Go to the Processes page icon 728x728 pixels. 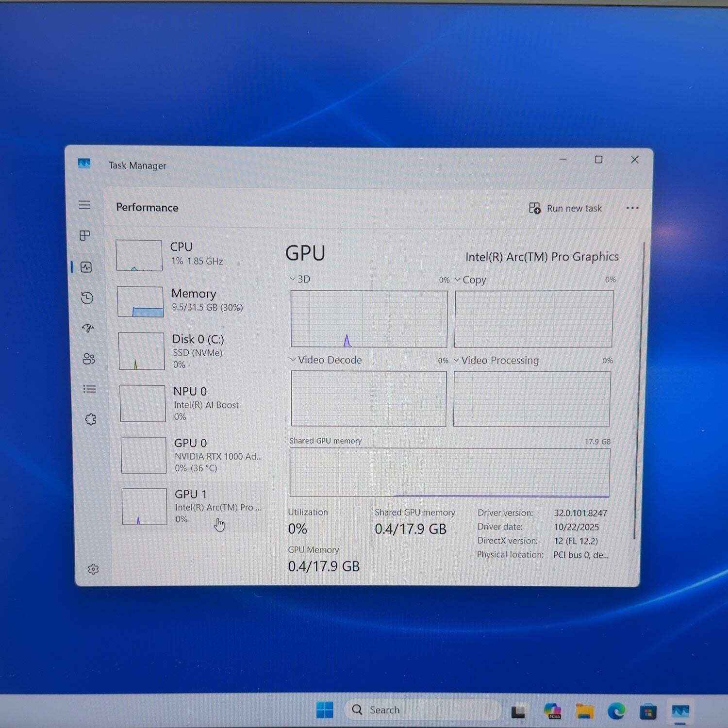click(x=85, y=235)
